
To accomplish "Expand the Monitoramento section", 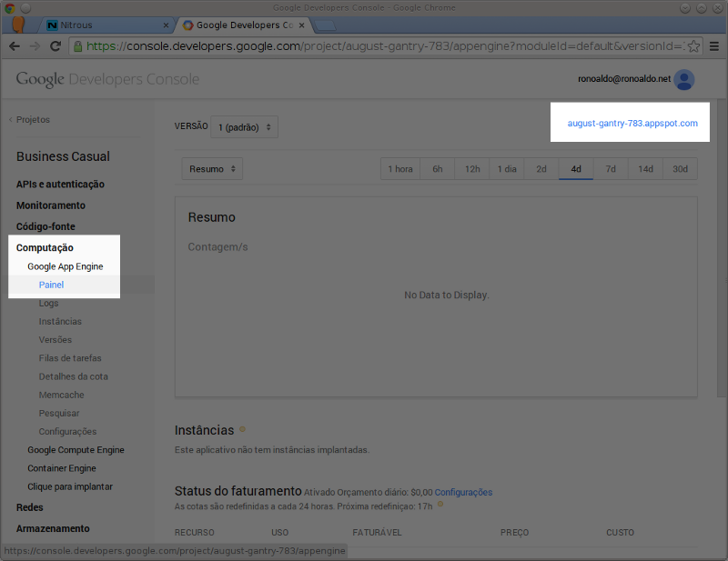I will tap(51, 205).
